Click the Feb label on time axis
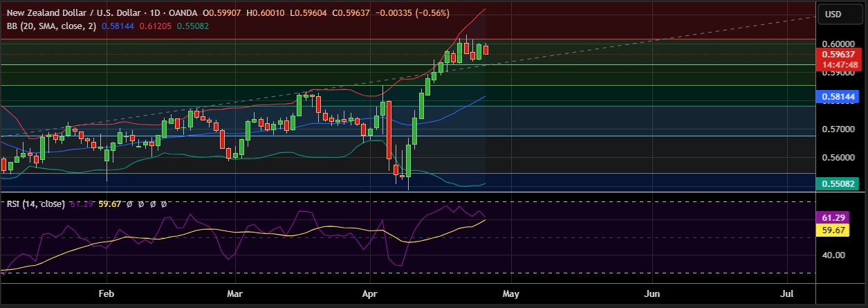 [x=106, y=293]
